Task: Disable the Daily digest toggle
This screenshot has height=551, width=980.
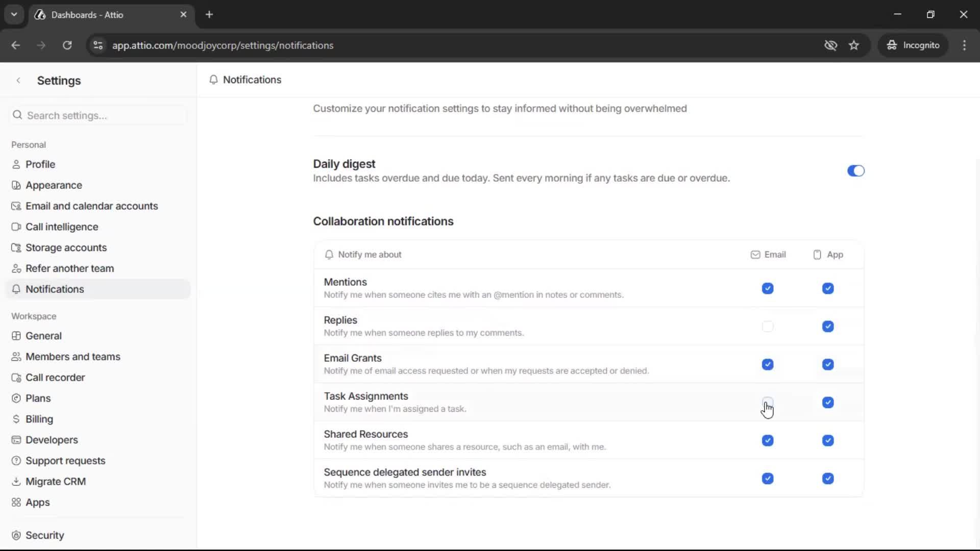Action: coord(855,170)
